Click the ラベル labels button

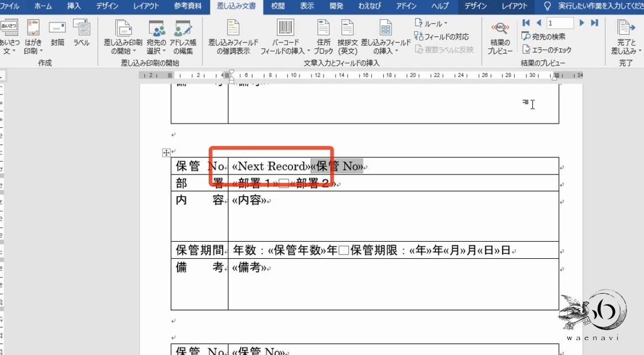[82, 33]
